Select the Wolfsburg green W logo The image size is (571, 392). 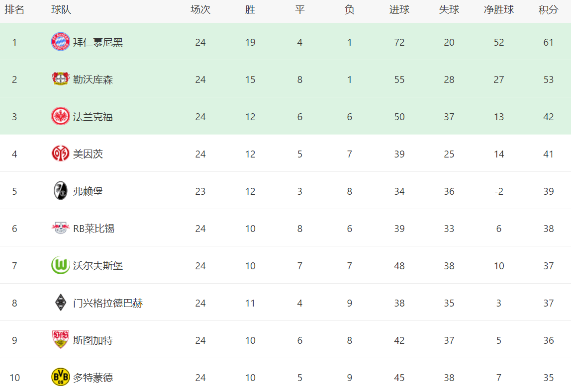pos(61,265)
